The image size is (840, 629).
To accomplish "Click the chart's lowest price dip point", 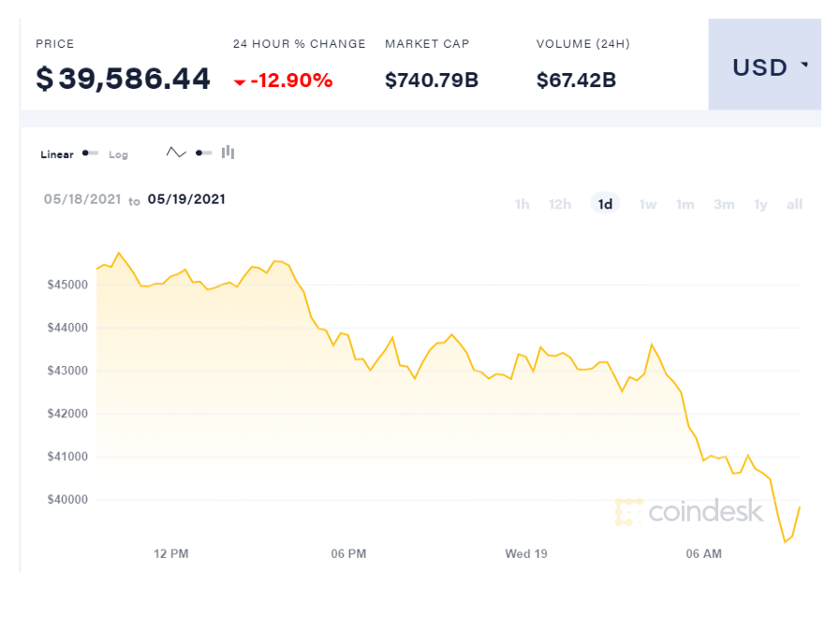I will pos(785,541).
